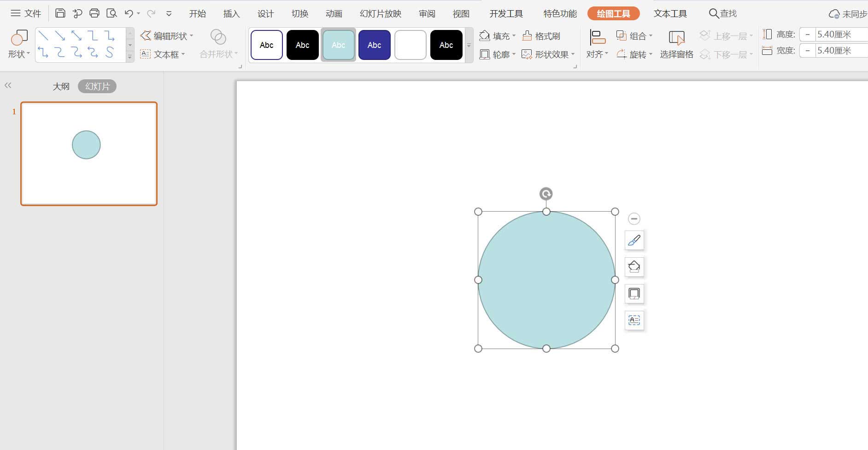Viewport: 868px width, 450px height.
Task: Open the Insert (插入) tab
Action: click(x=231, y=14)
